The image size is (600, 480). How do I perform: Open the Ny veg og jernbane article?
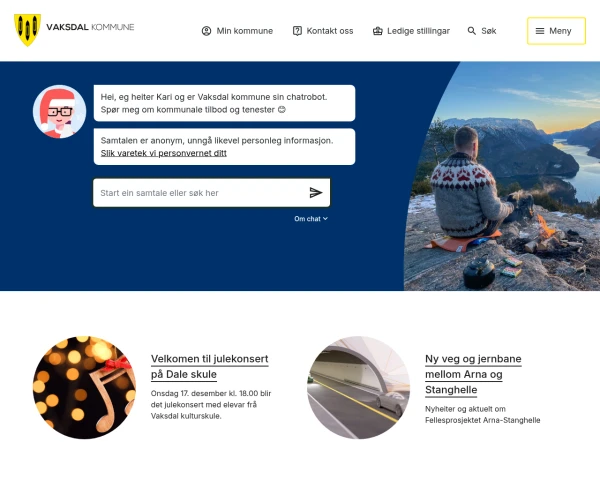473,374
